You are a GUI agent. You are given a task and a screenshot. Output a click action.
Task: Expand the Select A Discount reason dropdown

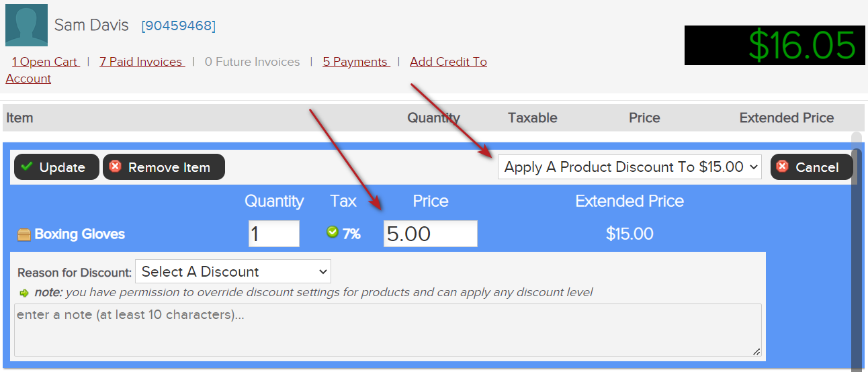coord(233,271)
